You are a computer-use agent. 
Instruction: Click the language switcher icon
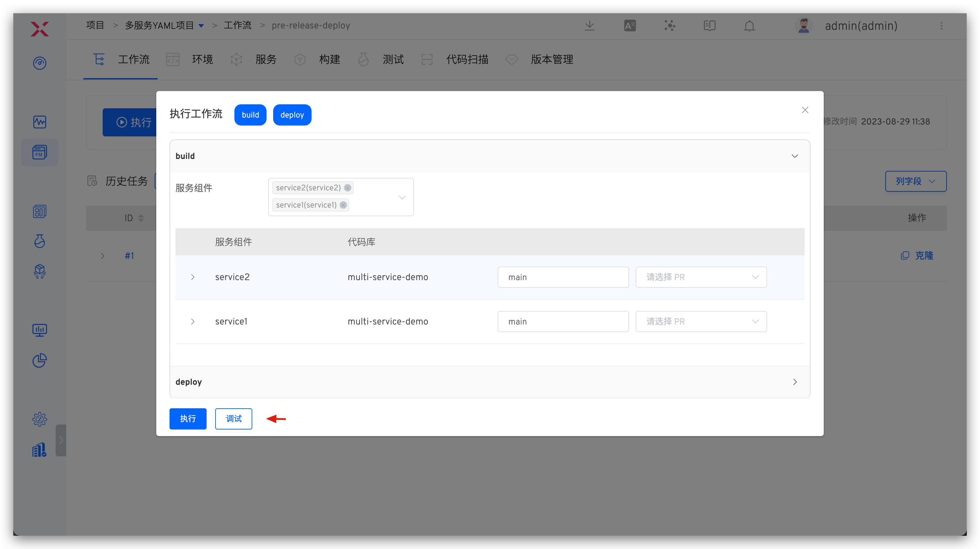pyautogui.click(x=630, y=25)
